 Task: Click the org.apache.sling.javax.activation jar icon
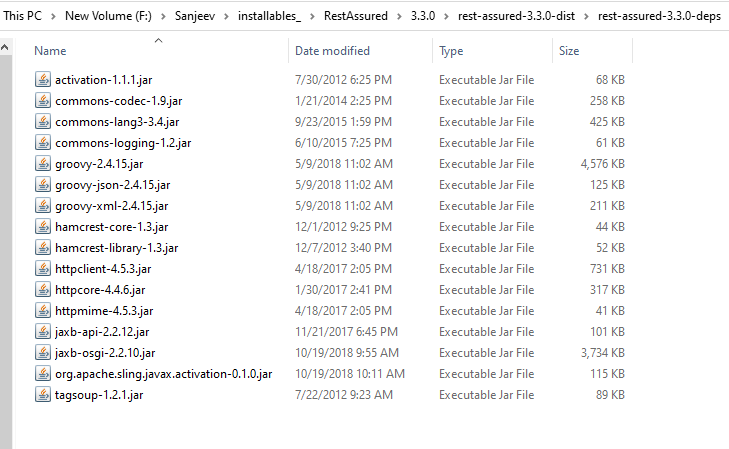(x=43, y=374)
